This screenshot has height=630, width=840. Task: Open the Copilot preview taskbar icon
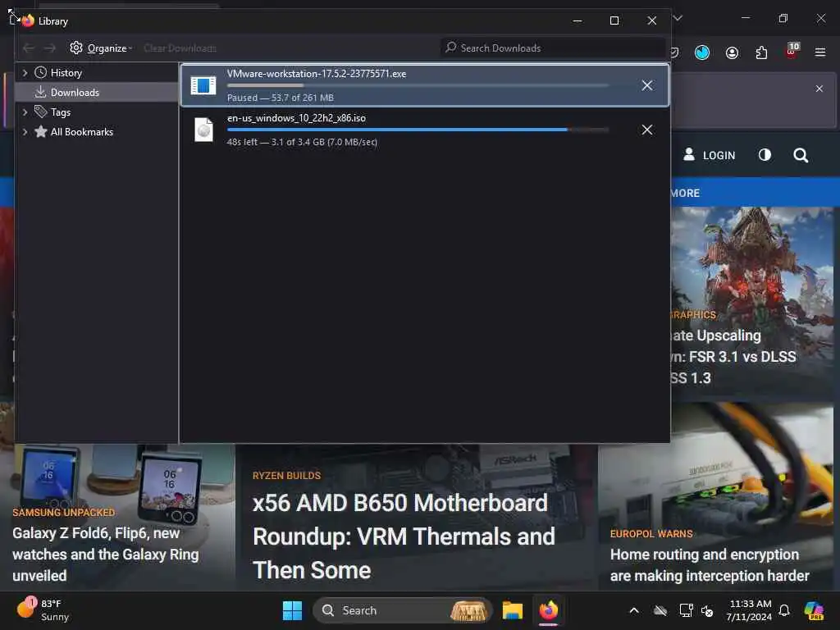click(x=815, y=610)
